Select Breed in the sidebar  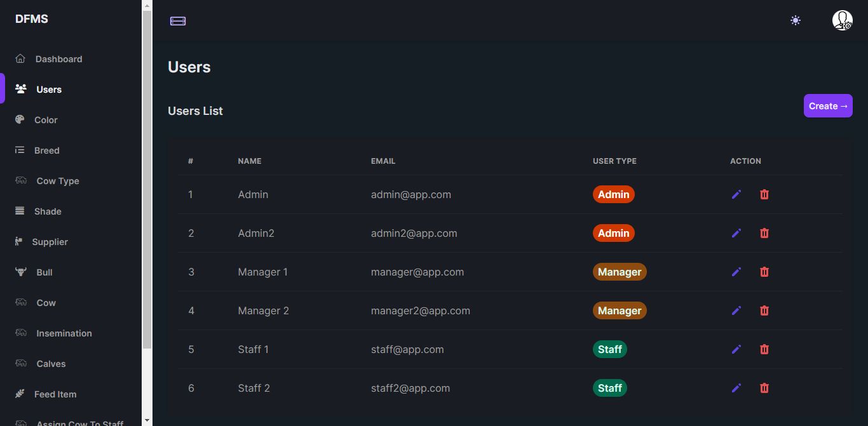(46, 150)
